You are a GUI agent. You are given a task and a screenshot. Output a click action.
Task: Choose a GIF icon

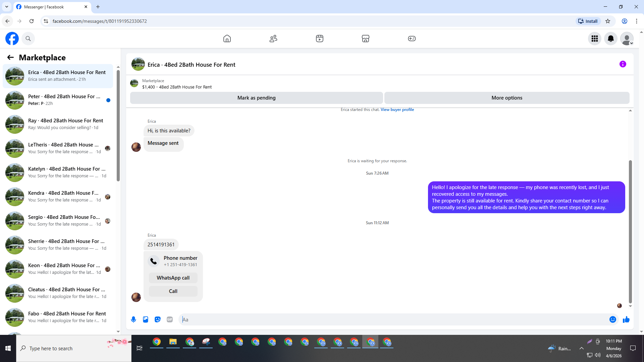170,319
